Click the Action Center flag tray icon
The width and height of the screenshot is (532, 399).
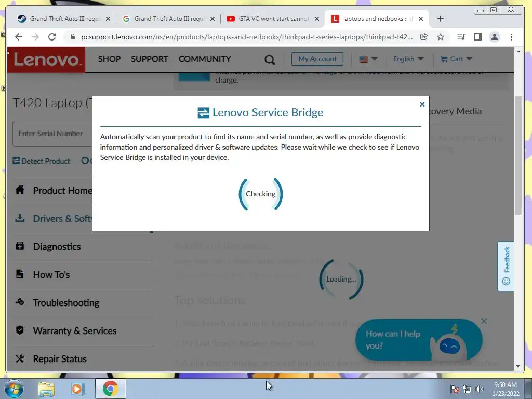(x=455, y=389)
